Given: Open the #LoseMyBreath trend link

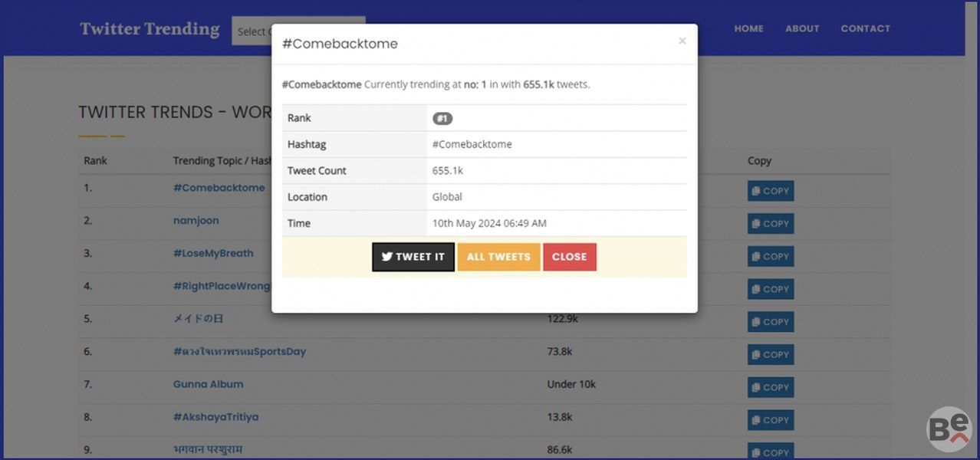Looking at the screenshot, I should coord(213,253).
